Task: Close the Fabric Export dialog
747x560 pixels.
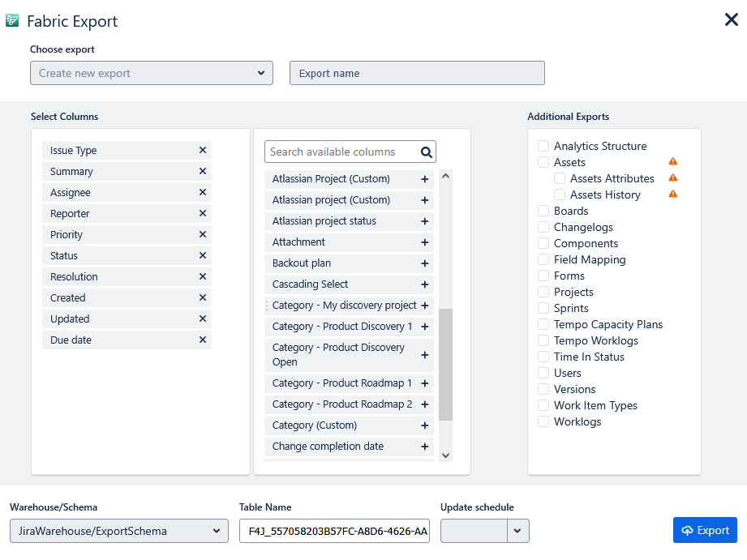Action: (x=731, y=19)
